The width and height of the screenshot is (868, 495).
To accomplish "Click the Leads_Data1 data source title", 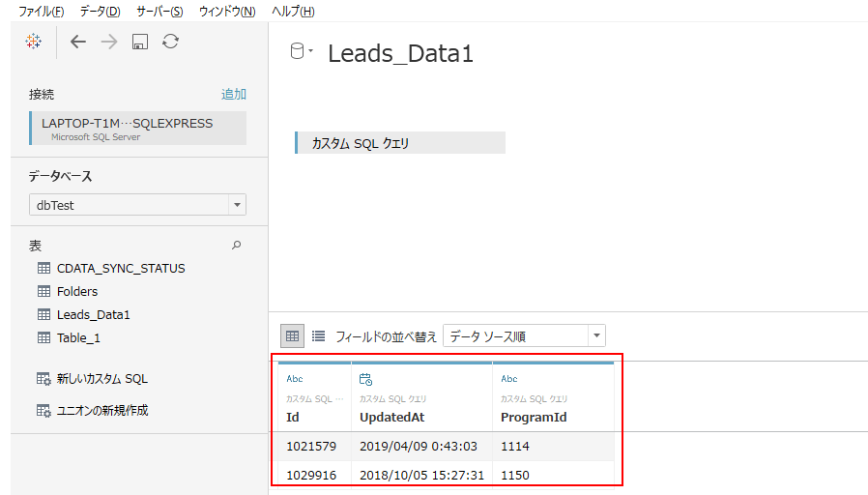I will pos(400,53).
